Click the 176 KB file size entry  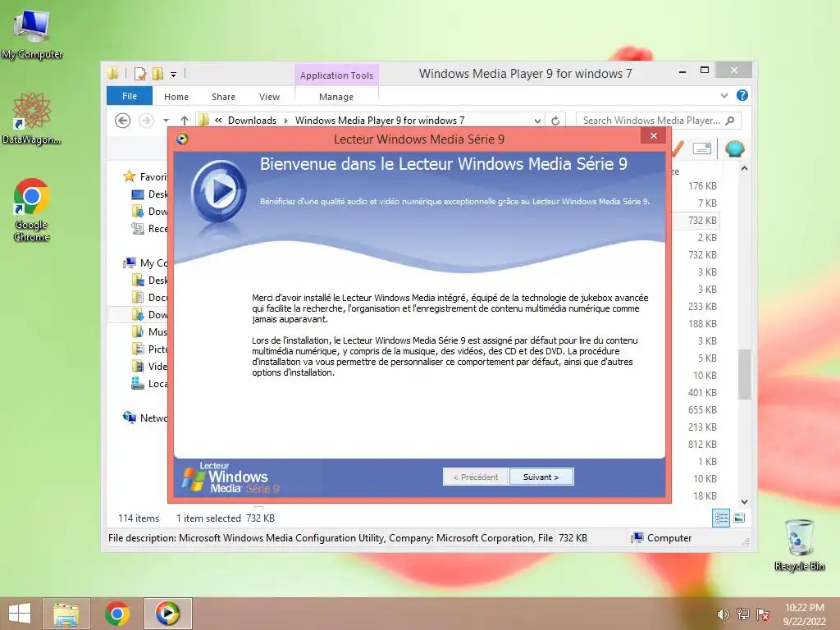702,186
